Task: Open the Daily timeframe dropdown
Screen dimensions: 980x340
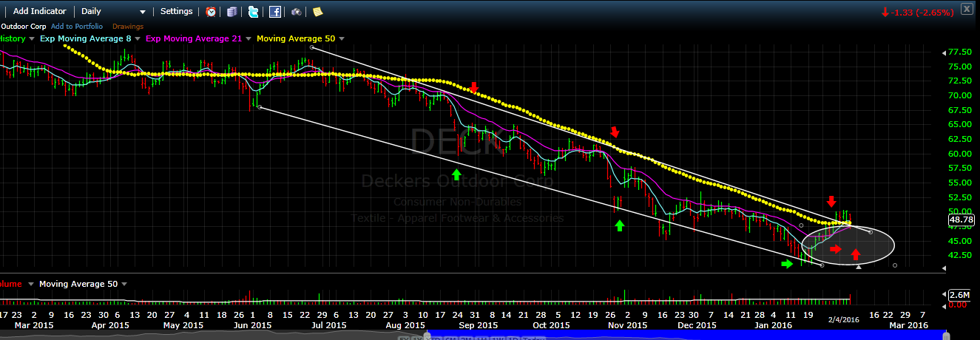Action: (x=113, y=12)
